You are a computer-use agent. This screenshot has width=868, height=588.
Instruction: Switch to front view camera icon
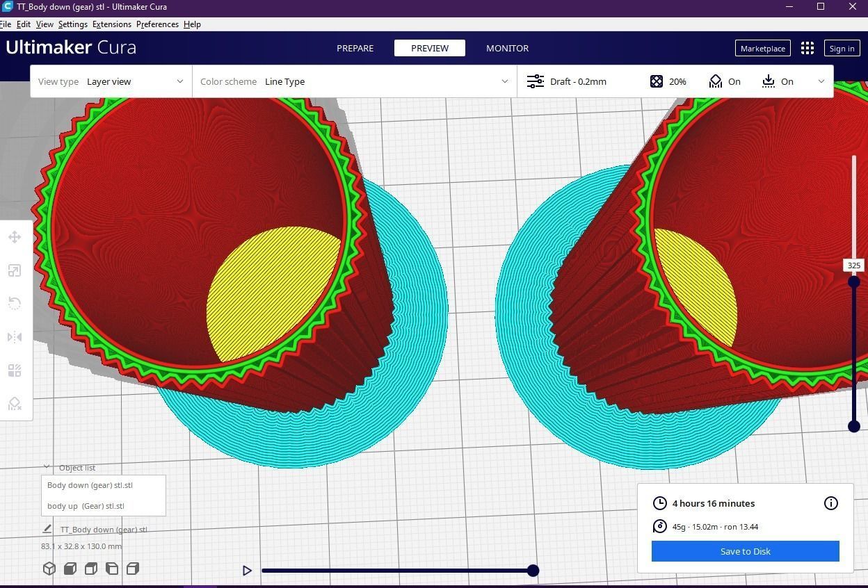(x=70, y=569)
